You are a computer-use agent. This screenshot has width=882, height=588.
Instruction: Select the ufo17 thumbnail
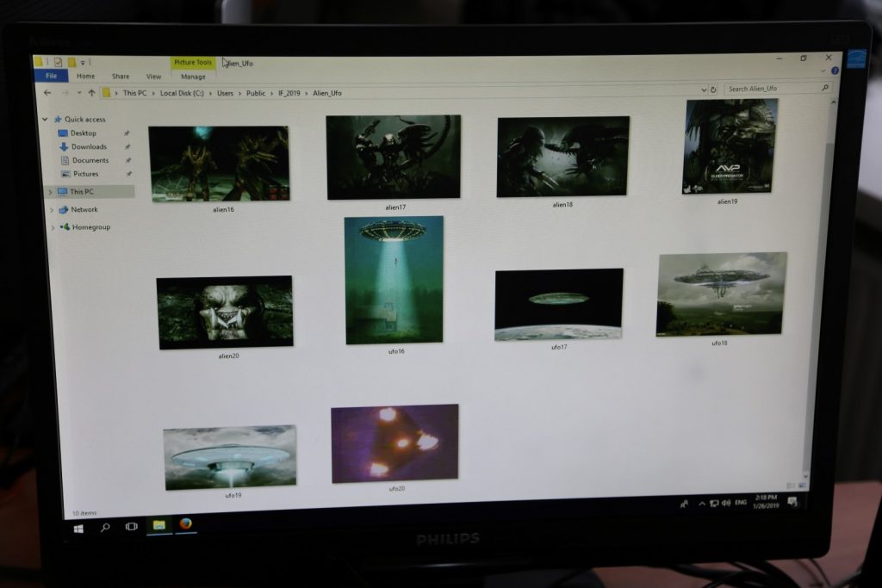[x=558, y=305]
